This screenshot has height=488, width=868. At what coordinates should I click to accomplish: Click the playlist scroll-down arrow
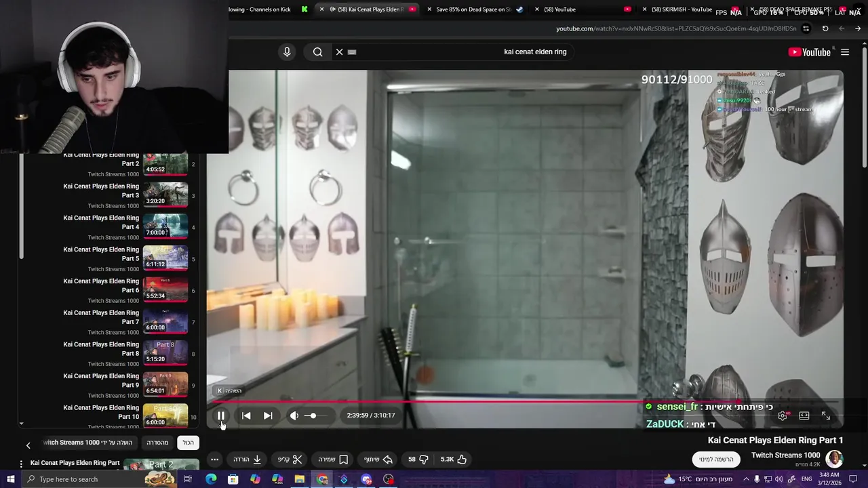[21, 424]
